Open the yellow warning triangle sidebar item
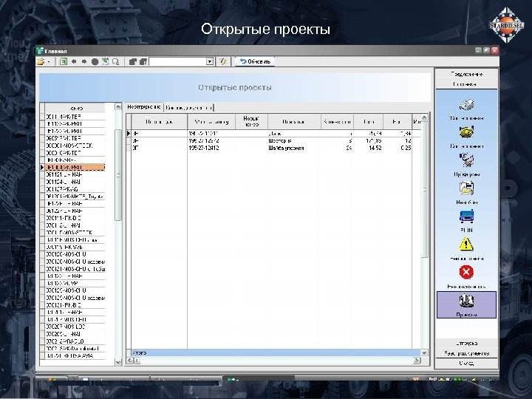The height and width of the screenshot is (399, 532). click(466, 245)
